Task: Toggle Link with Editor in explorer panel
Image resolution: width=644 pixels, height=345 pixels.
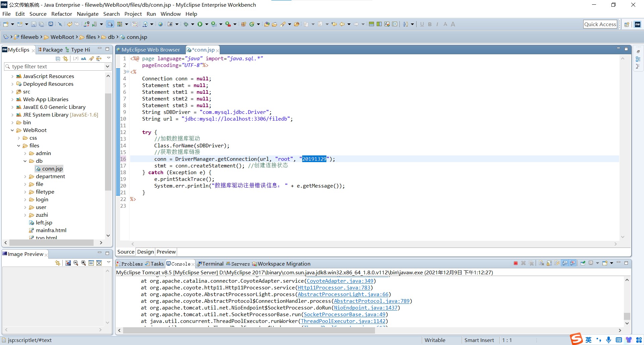Action: pyautogui.click(x=65, y=59)
